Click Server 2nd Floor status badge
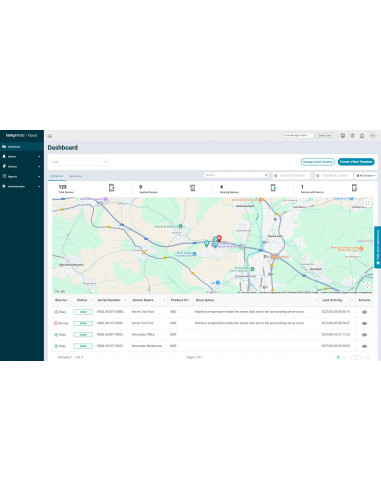 [x=83, y=312]
